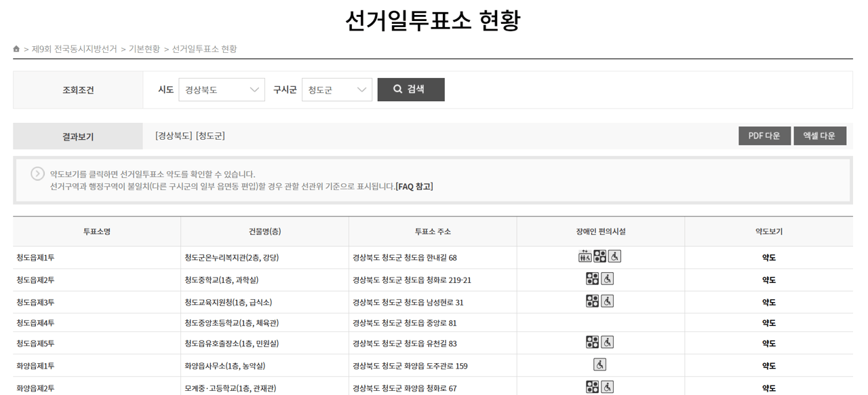
Task: Click the wheelchair icon for 화양읍제1투
Action: point(600,364)
